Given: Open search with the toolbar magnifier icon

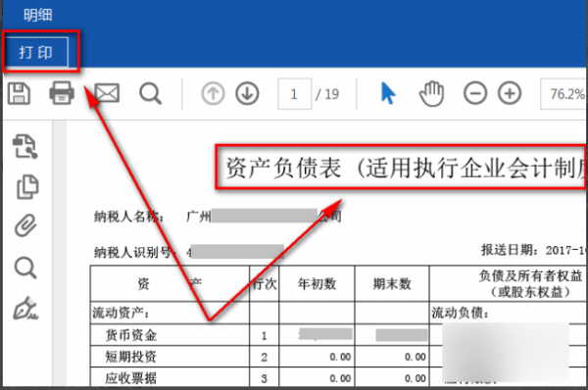Looking at the screenshot, I should click(150, 93).
